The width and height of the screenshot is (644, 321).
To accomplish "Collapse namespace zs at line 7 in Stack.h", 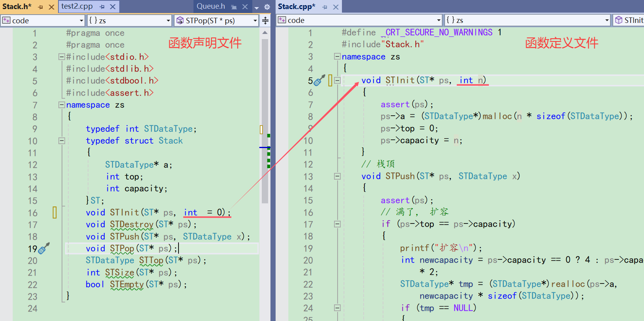I will pyautogui.click(x=62, y=105).
